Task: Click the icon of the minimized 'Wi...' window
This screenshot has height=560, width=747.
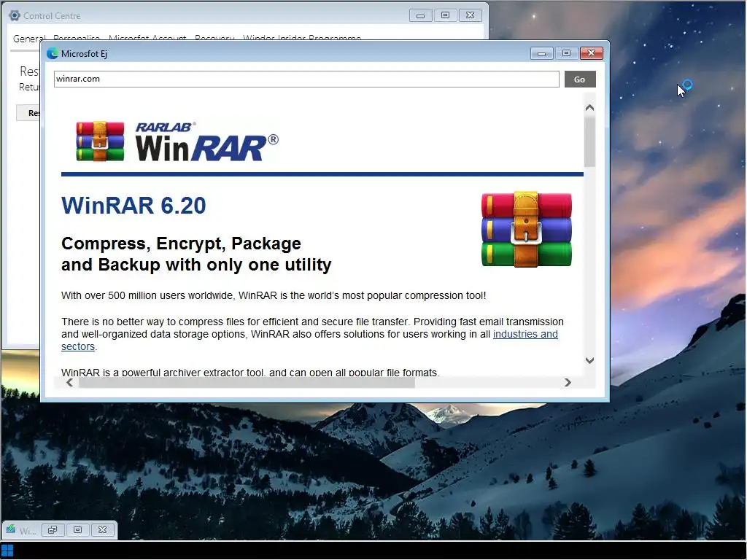Action: [x=10, y=529]
